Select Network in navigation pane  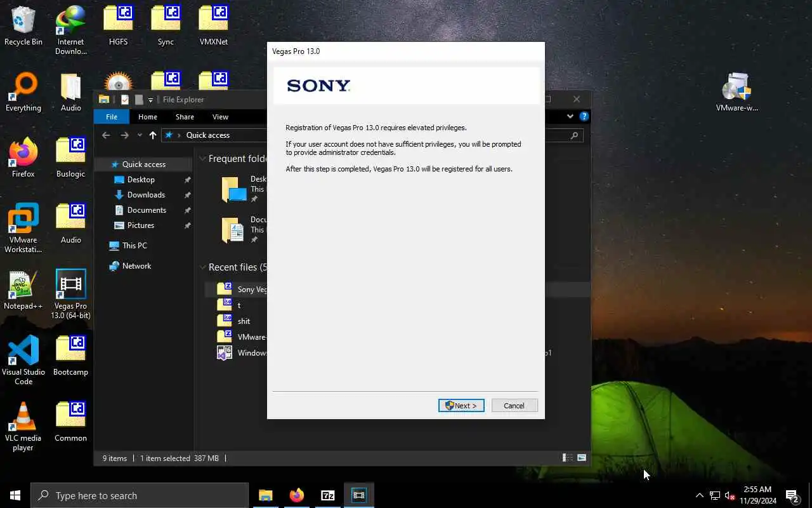coord(136,266)
